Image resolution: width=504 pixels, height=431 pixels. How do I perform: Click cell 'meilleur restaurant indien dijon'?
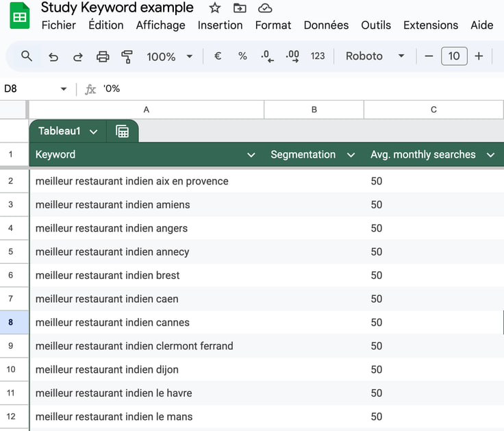pos(147,369)
